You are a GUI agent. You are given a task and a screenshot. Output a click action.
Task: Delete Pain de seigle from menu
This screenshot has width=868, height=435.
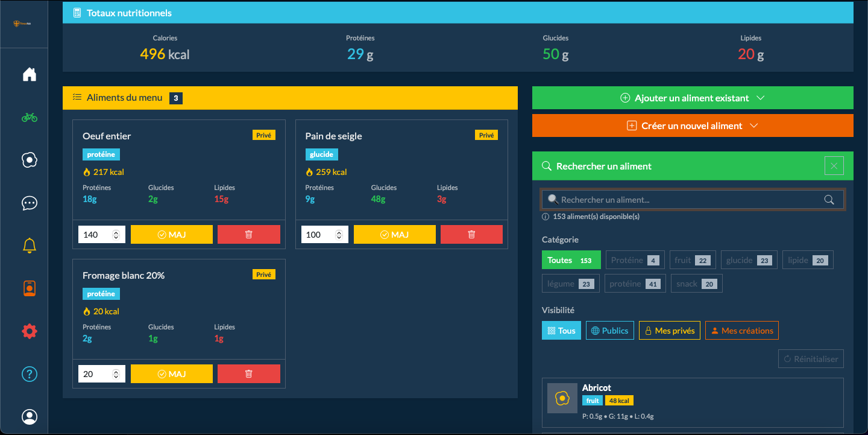(471, 235)
